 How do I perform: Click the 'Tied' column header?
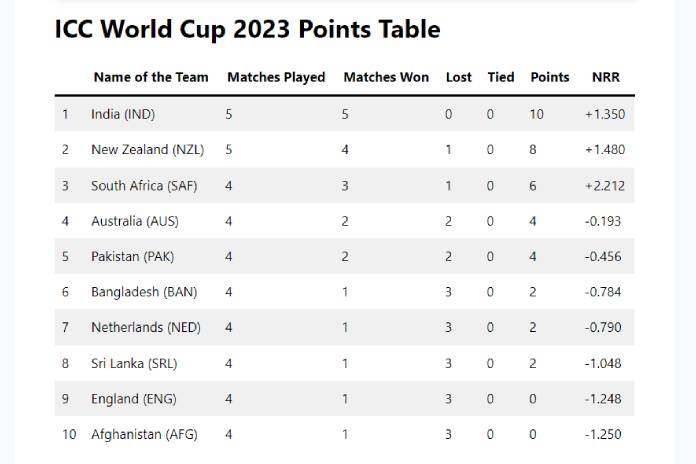[x=501, y=77]
